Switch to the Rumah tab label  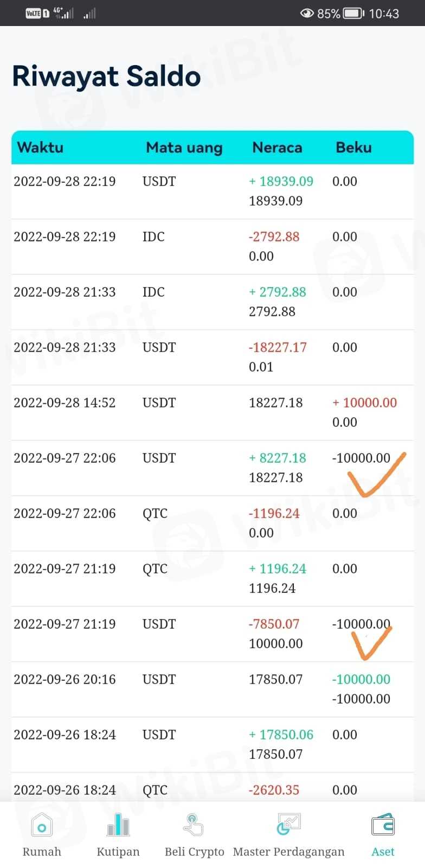click(x=42, y=852)
